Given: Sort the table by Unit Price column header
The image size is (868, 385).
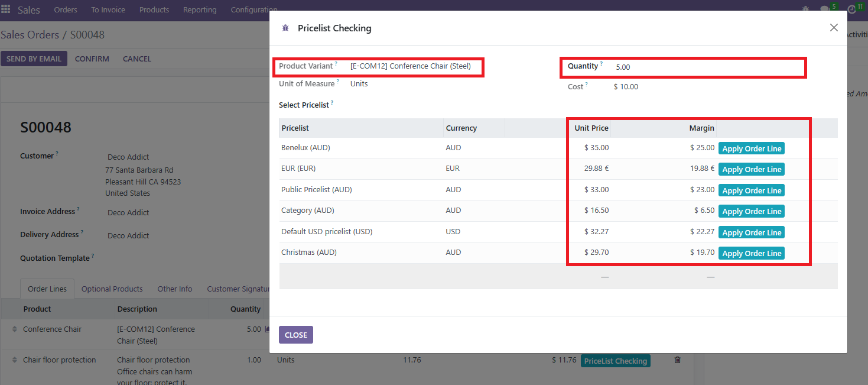Looking at the screenshot, I should [x=591, y=128].
